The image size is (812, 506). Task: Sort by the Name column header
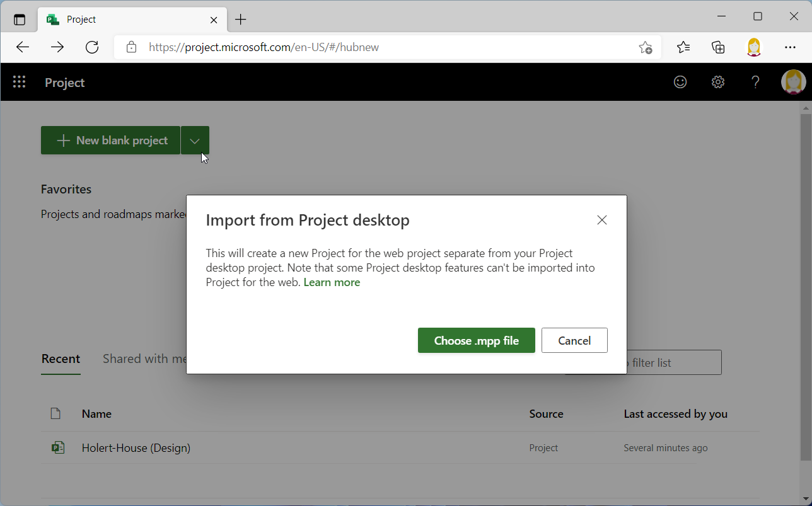pos(96,414)
